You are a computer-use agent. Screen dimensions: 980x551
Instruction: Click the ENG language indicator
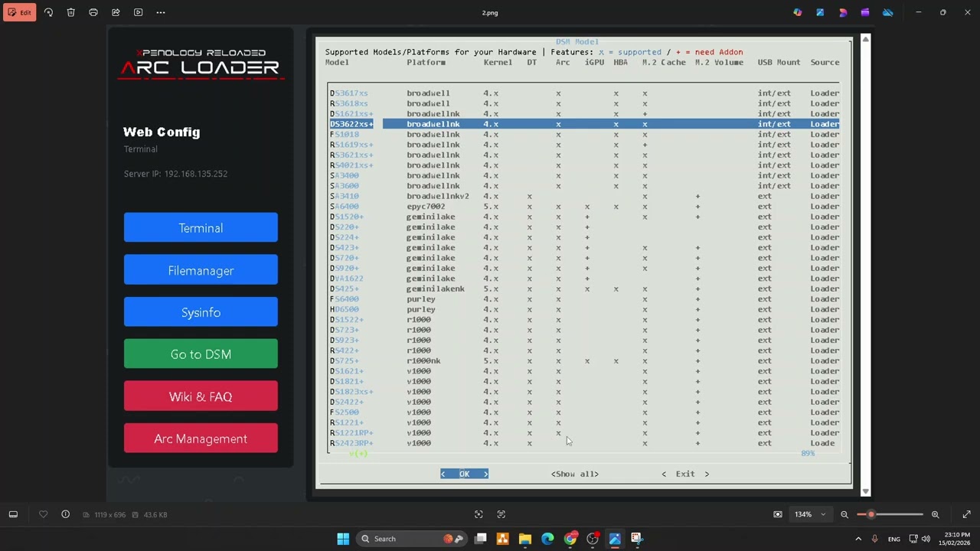pos(894,539)
